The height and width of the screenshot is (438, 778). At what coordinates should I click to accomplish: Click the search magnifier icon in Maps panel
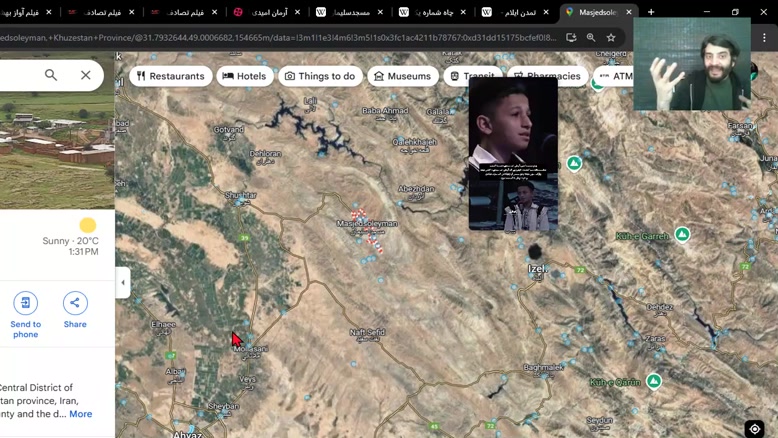51,75
